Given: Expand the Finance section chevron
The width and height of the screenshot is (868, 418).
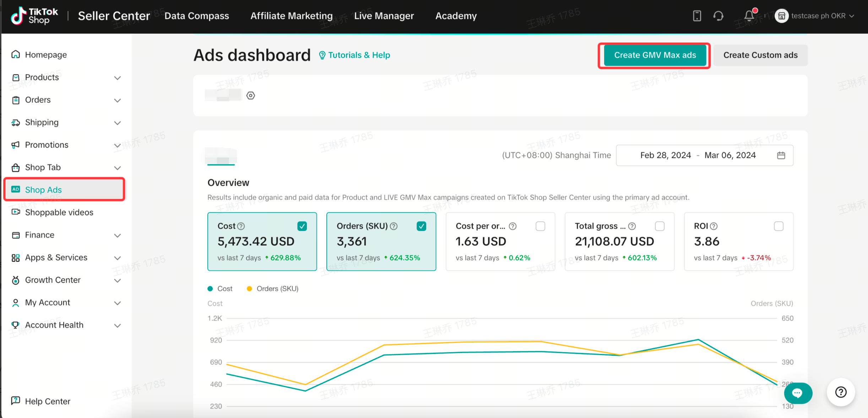Looking at the screenshot, I should tap(118, 235).
